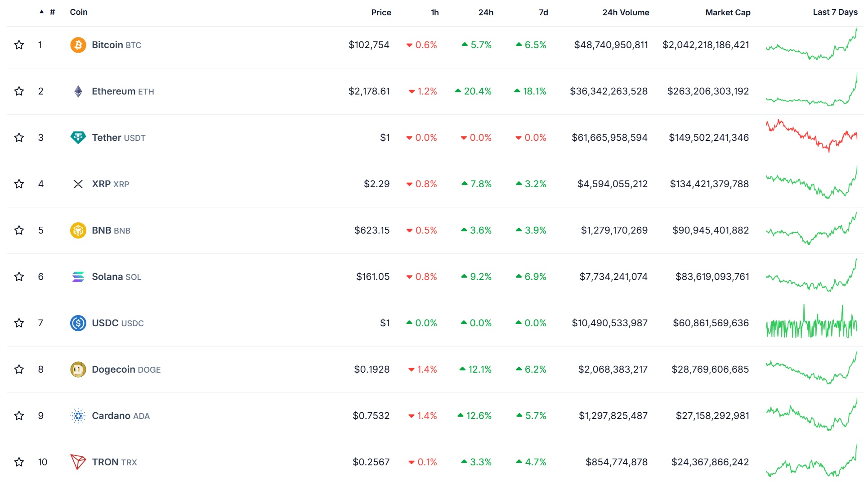Click the XRP logo icon
The image size is (868, 482).
pyautogui.click(x=78, y=184)
